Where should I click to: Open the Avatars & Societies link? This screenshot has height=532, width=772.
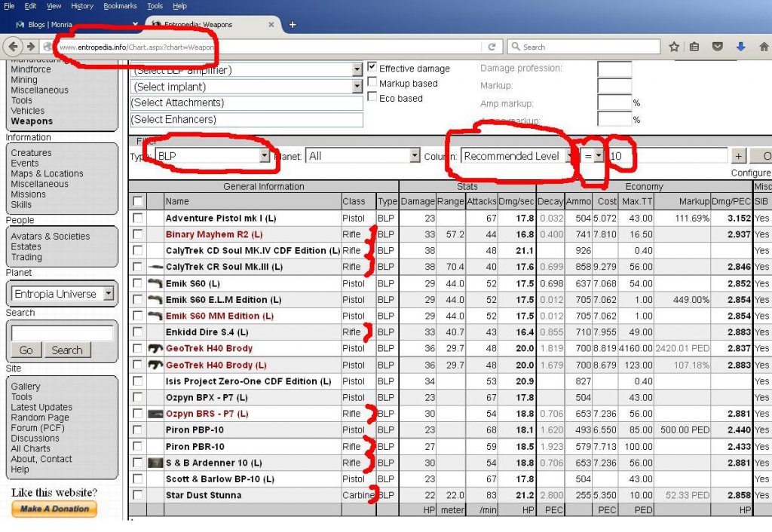pyautogui.click(x=51, y=236)
